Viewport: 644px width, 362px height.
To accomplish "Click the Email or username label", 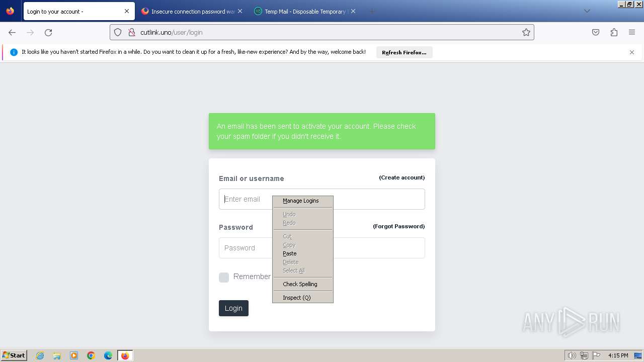I will [251, 178].
